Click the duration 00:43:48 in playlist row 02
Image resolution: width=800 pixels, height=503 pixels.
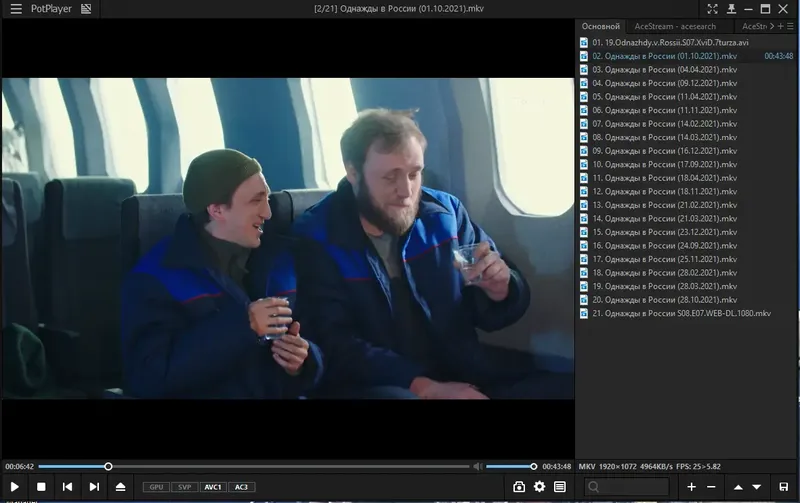click(779, 56)
